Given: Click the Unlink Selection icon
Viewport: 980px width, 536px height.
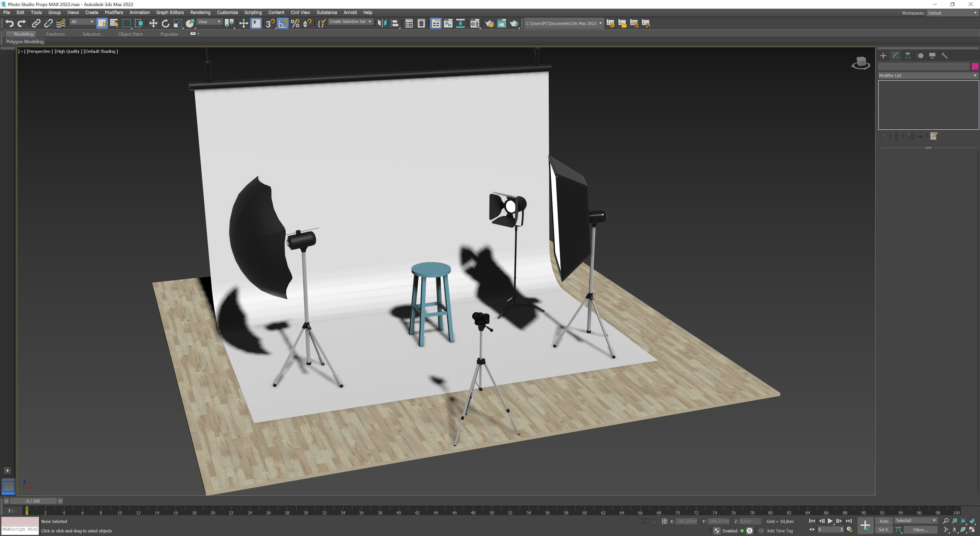Looking at the screenshot, I should tap(48, 23).
